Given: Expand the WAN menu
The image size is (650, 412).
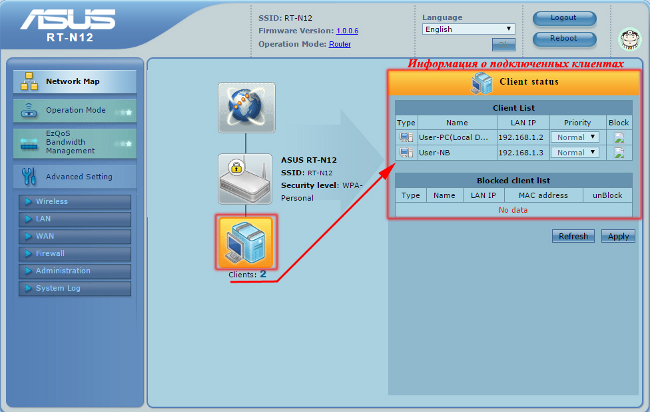Looking at the screenshot, I should click(75, 236).
